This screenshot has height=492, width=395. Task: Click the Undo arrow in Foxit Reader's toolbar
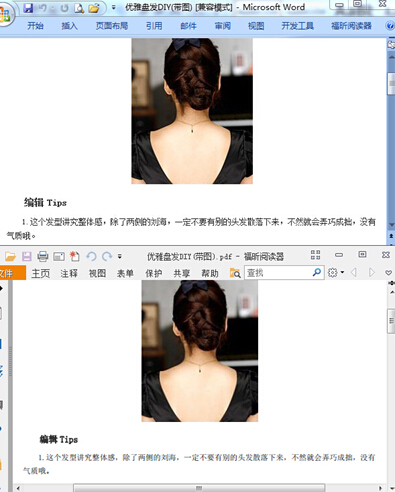91,256
